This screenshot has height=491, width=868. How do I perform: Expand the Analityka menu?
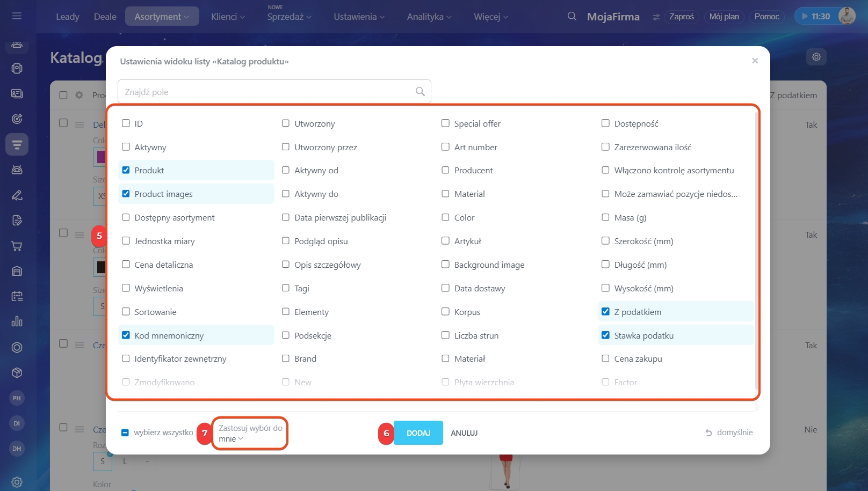pyautogui.click(x=429, y=17)
